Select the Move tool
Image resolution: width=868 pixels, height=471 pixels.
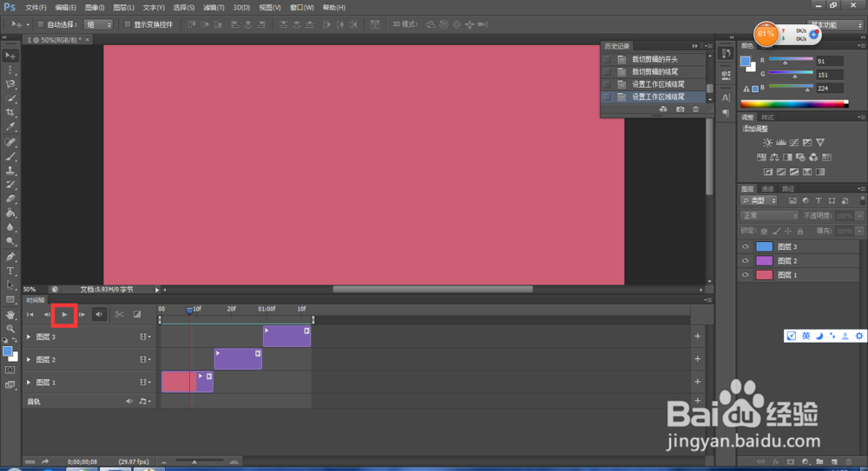click(x=10, y=56)
